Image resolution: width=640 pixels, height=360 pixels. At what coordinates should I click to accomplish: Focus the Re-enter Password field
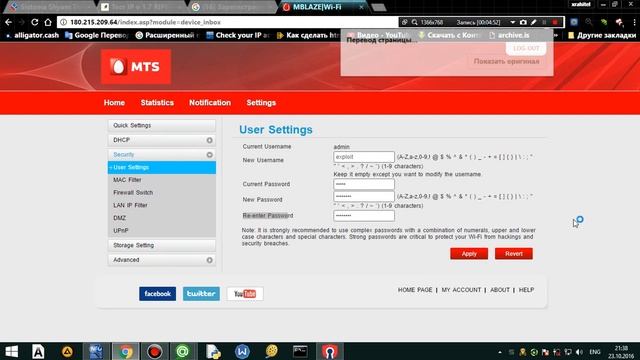(364, 216)
